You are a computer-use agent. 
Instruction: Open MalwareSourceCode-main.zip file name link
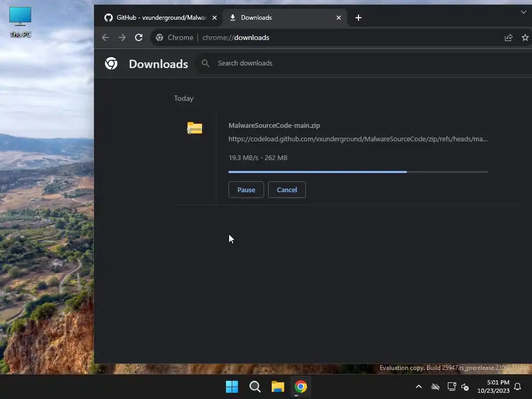[274, 126]
